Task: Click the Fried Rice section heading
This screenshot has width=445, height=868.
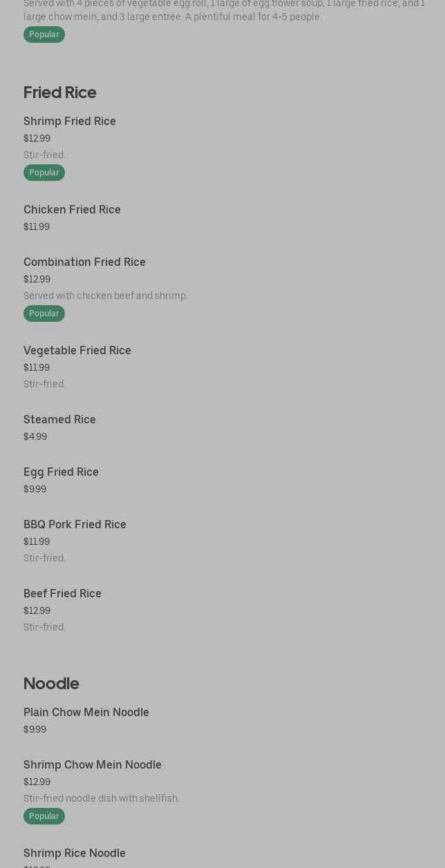Action: coord(60,93)
